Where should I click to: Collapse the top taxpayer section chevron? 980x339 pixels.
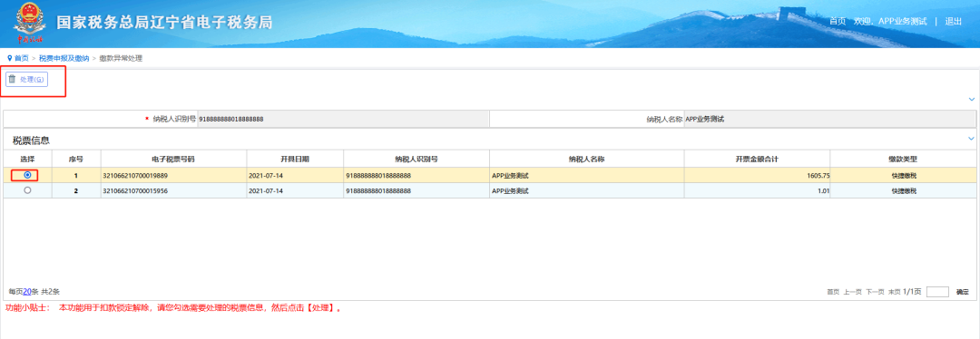pyautogui.click(x=971, y=100)
